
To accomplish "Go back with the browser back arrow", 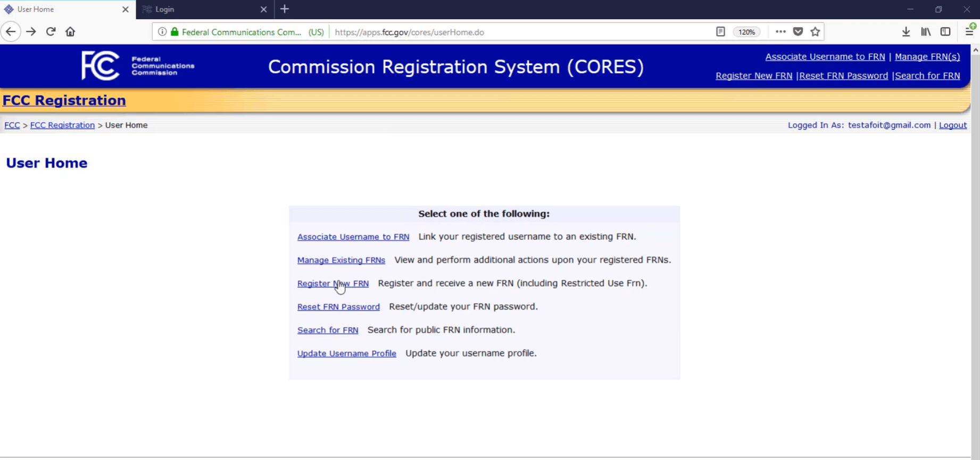I will pos(11,32).
